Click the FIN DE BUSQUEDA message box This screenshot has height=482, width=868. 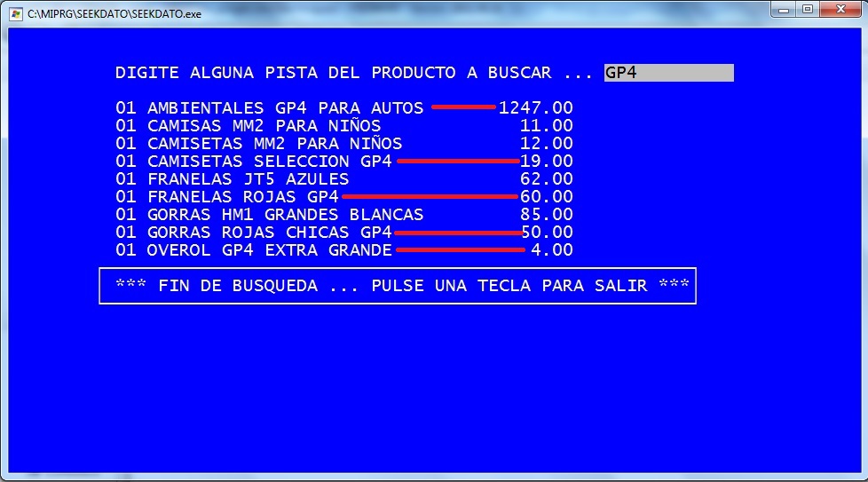pyautogui.click(x=398, y=286)
